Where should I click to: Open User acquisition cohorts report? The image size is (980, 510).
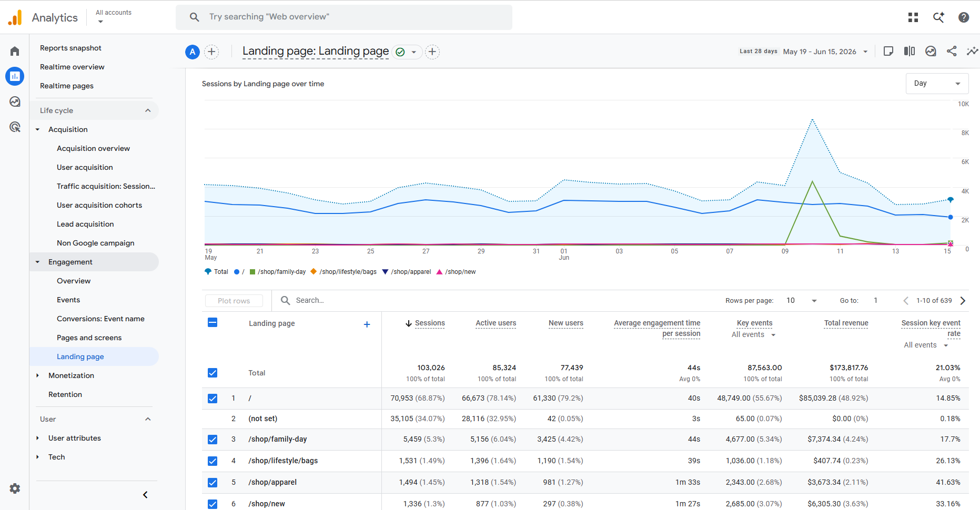click(99, 205)
